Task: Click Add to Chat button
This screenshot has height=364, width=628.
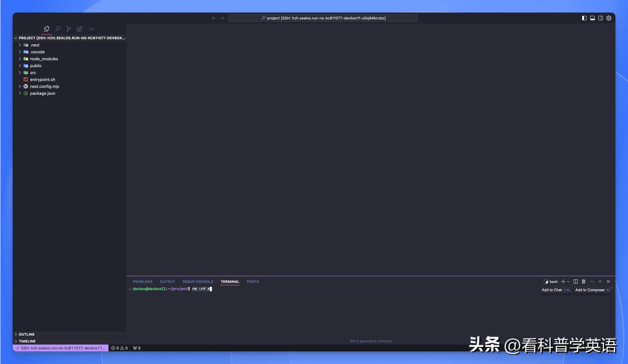Action: click(x=556, y=290)
